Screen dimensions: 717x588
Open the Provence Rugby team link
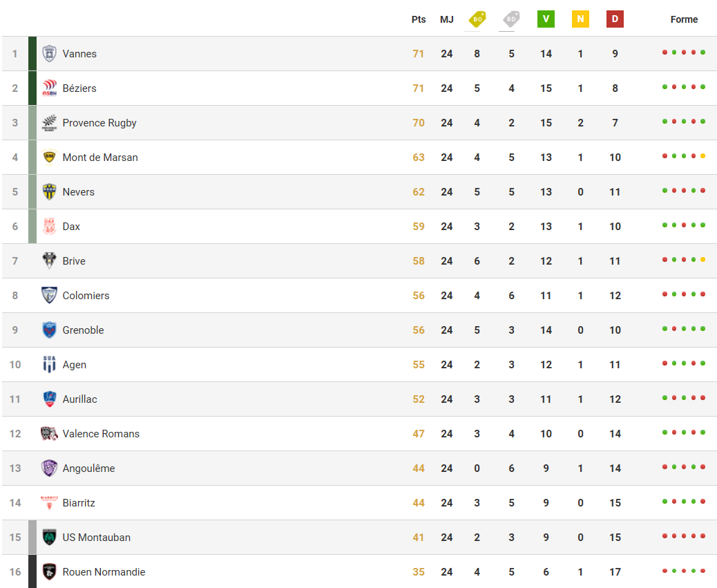[x=99, y=123]
